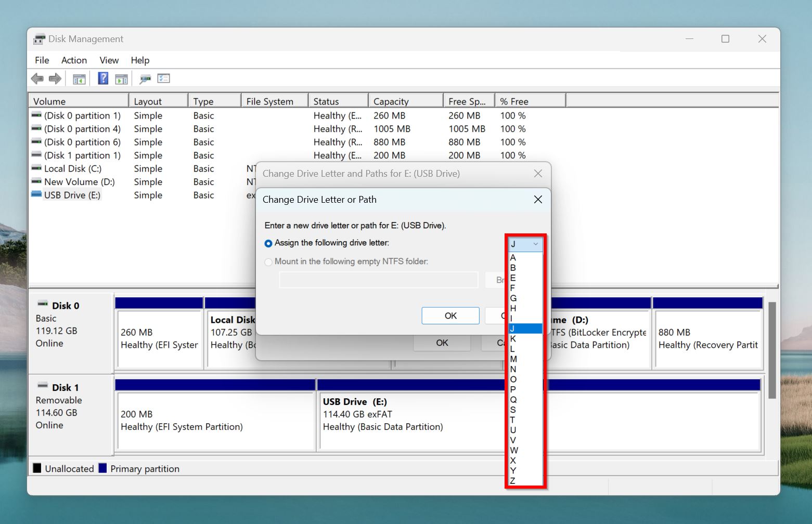Click OK in the back Change Drive Letter dialog
812x524 pixels.
442,343
